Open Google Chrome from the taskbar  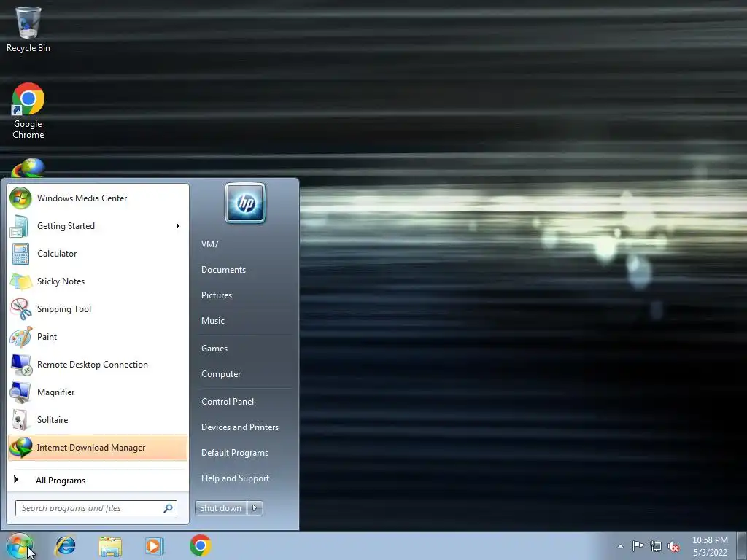(200, 545)
